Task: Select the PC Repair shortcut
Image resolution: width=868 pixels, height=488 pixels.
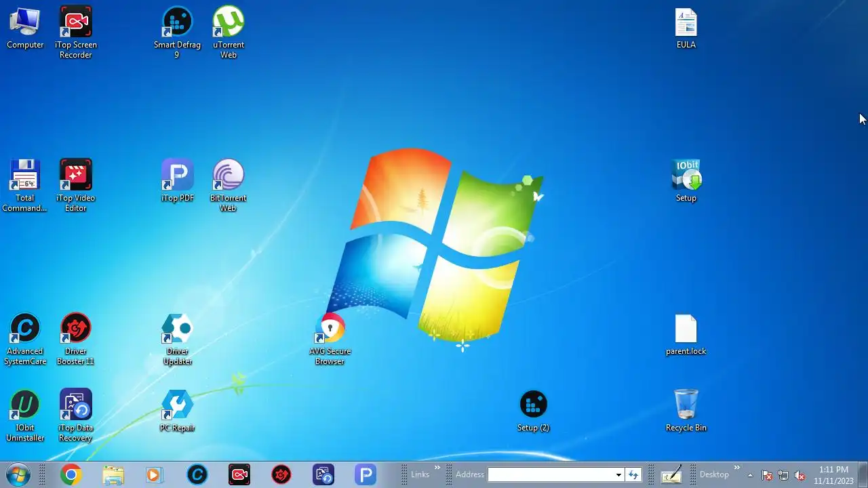Action: (x=177, y=411)
